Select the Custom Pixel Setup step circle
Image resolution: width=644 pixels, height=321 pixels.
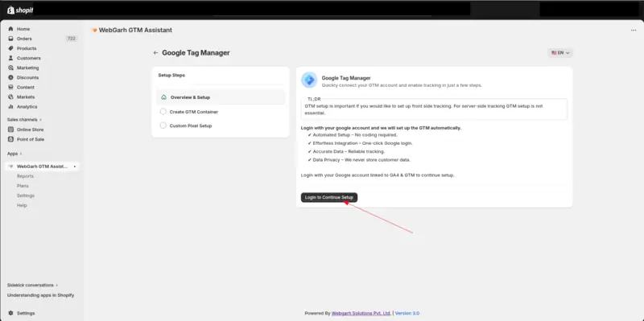(163, 126)
